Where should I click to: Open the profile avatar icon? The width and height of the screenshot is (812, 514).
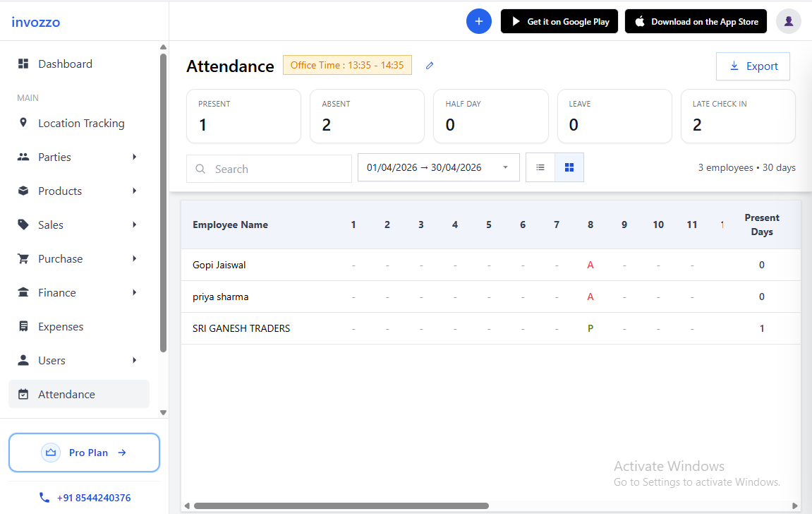click(x=788, y=21)
